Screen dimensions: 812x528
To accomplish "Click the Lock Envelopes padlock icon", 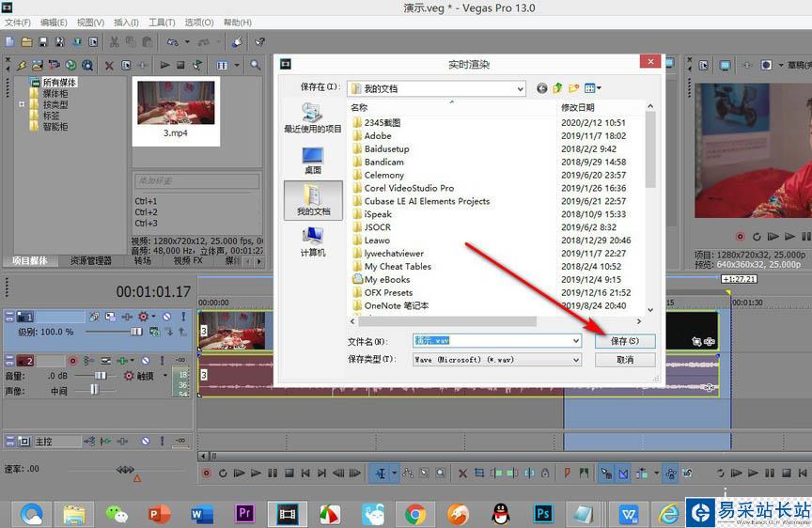I will [545, 474].
